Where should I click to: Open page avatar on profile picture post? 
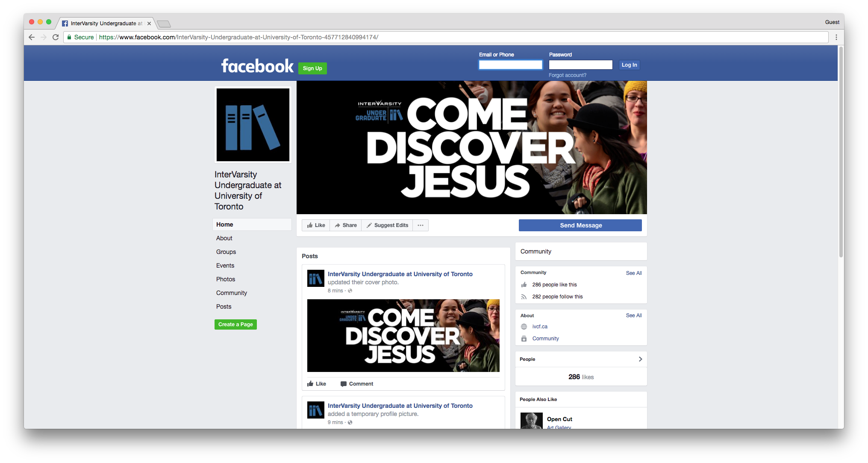316,410
